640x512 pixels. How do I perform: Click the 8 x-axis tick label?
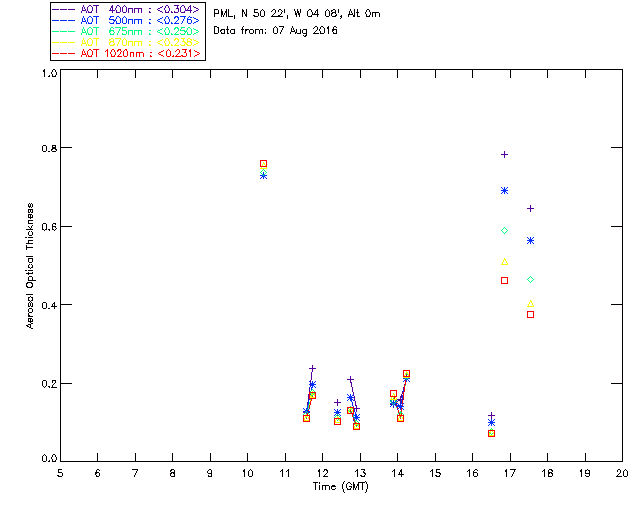tap(172, 473)
